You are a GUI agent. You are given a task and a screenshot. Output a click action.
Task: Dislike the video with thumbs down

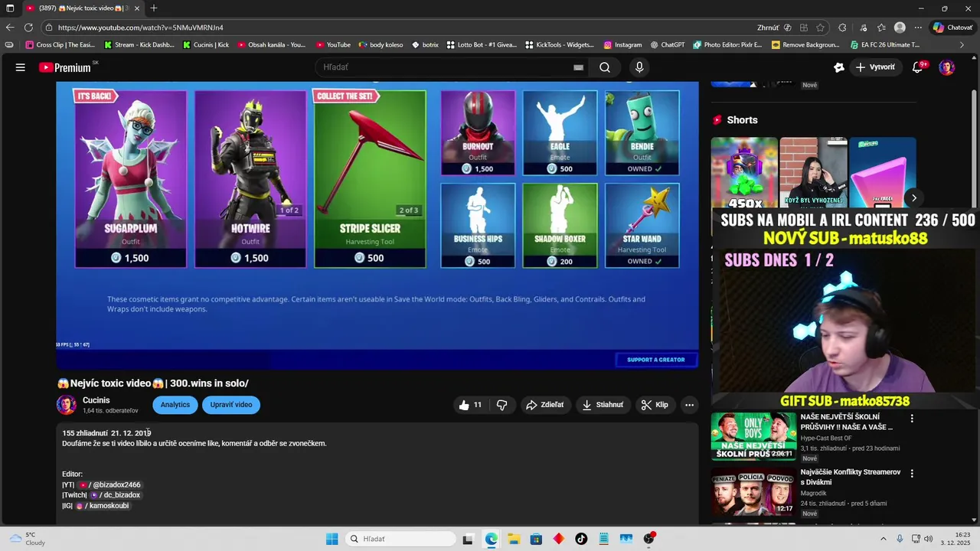click(502, 405)
